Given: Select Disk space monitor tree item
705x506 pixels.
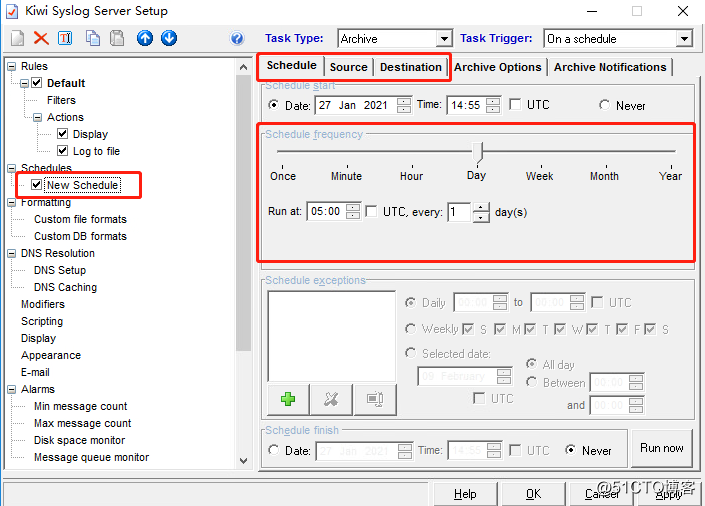Looking at the screenshot, I should pyautogui.click(x=80, y=440).
